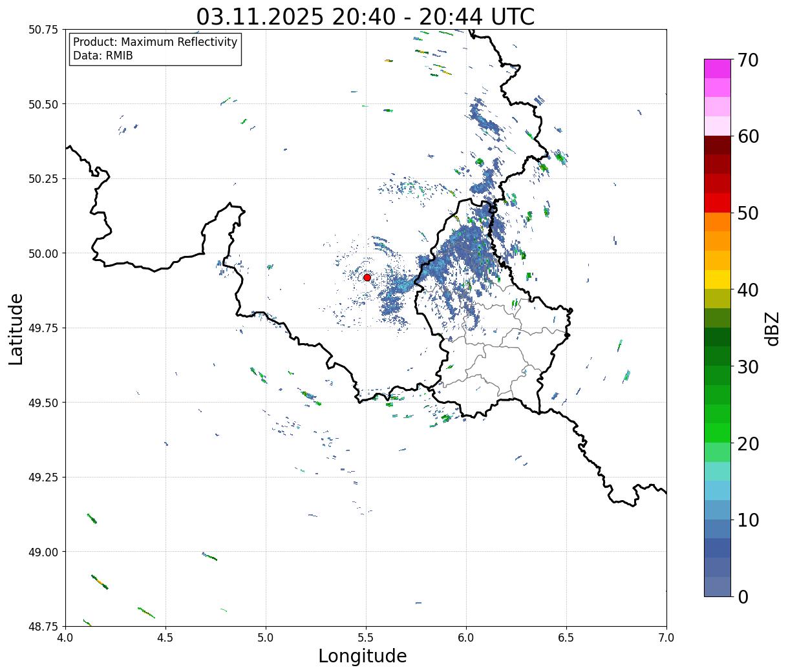Click the colorbar tick label 60

747,136
